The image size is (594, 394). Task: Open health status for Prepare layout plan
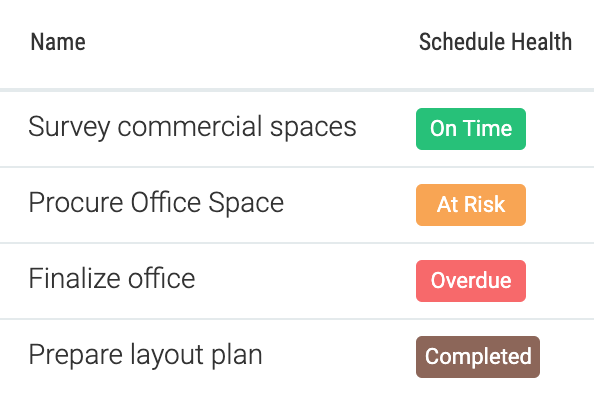coord(478,357)
